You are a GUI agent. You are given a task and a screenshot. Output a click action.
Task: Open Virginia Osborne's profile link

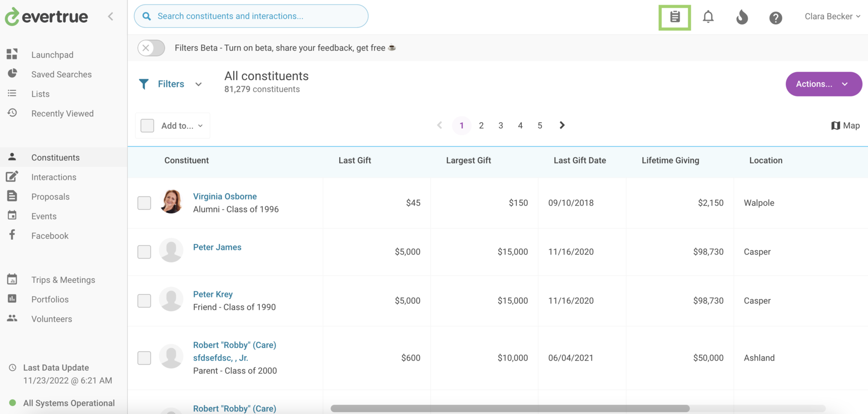click(225, 196)
